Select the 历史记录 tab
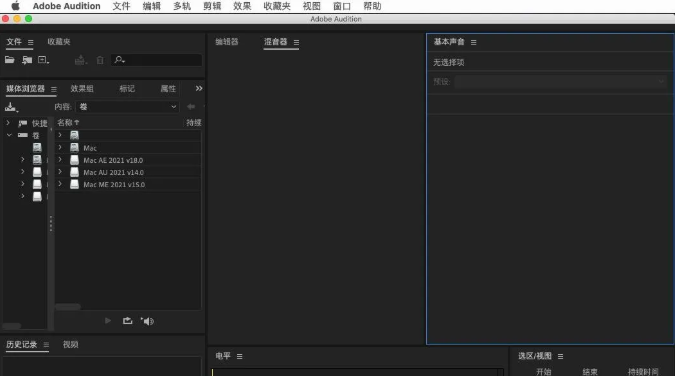Image resolution: width=675 pixels, height=376 pixels. click(22, 345)
